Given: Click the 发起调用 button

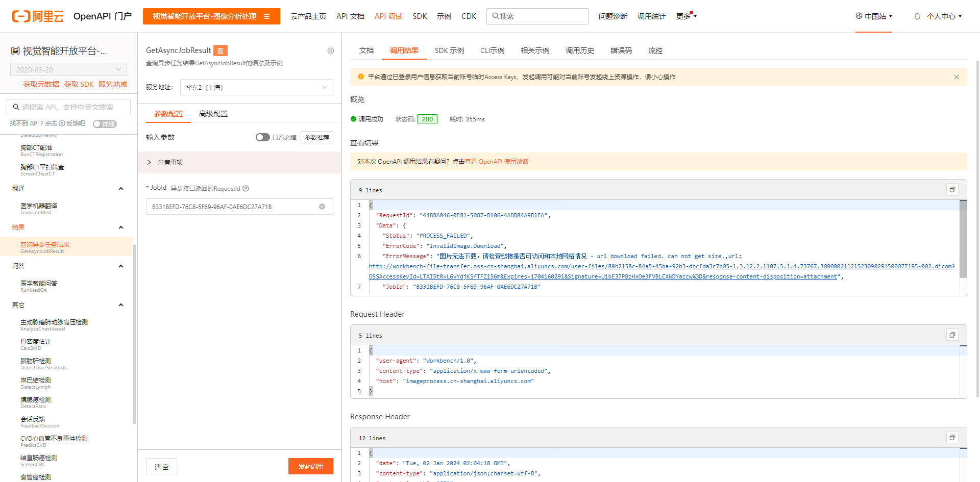Looking at the screenshot, I should click(x=310, y=466).
